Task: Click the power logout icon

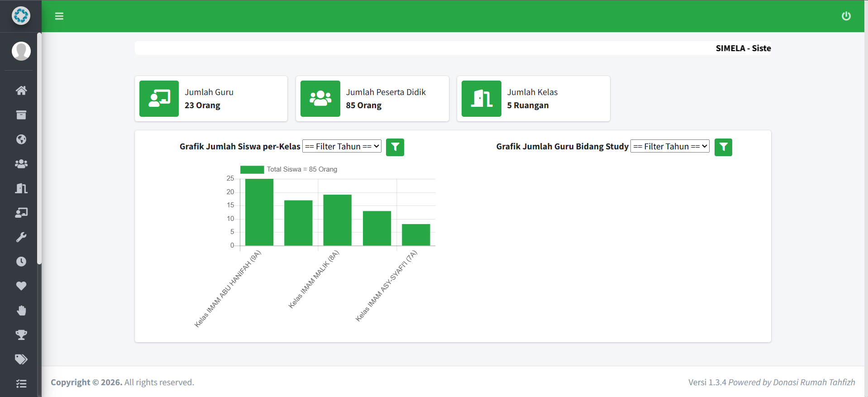Action: click(x=846, y=16)
